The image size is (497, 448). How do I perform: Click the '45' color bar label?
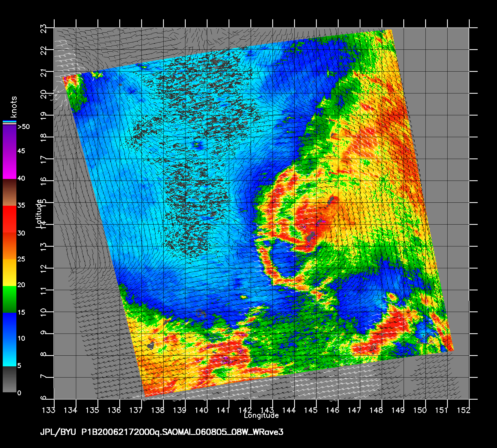(x=21, y=151)
